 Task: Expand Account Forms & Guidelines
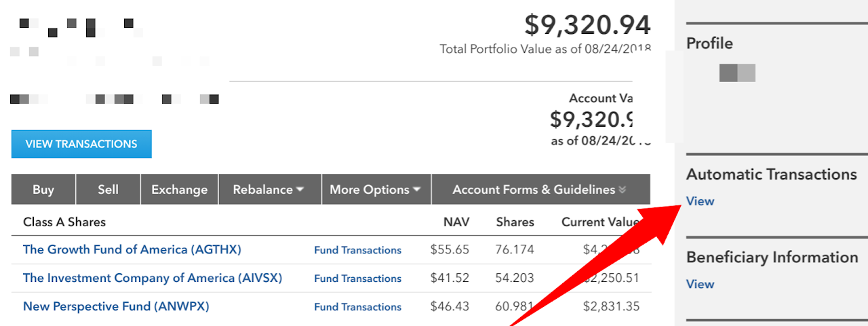tap(540, 190)
